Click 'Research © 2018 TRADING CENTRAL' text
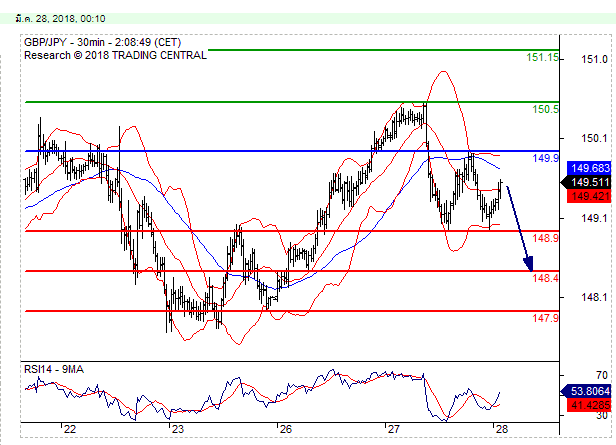The image size is (616, 445). tap(116, 55)
